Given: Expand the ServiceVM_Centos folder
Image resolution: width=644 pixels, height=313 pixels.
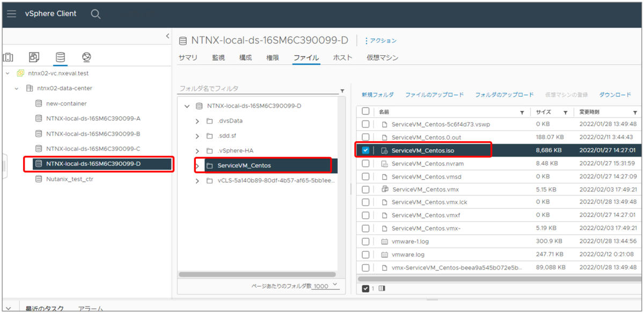Looking at the screenshot, I should [x=197, y=166].
